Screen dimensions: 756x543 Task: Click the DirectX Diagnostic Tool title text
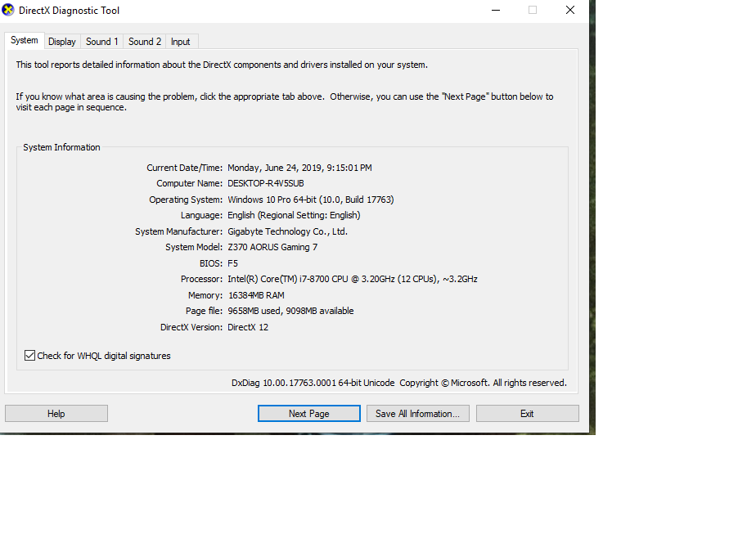(69, 11)
